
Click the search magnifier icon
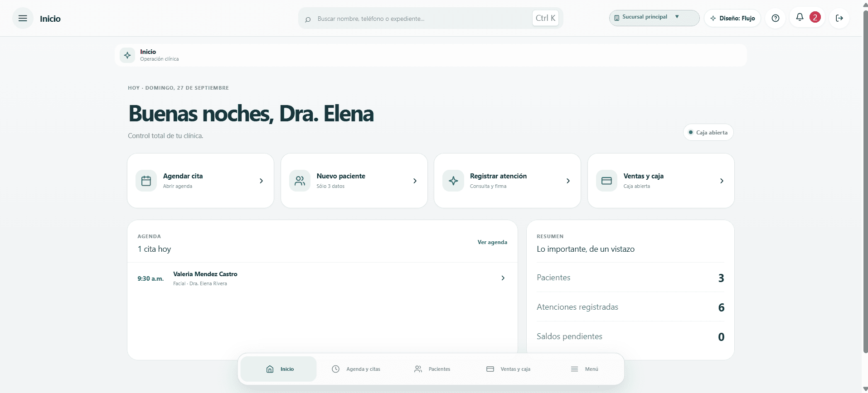308,19
